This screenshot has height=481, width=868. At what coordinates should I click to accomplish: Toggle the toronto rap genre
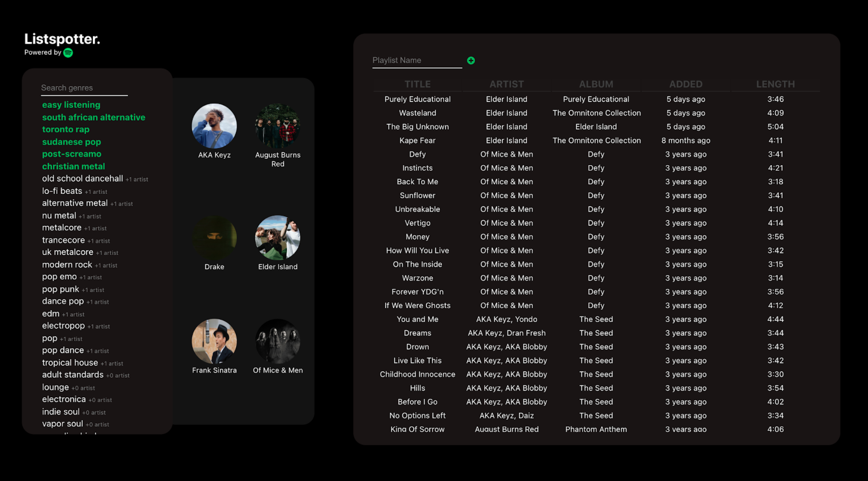coord(66,129)
